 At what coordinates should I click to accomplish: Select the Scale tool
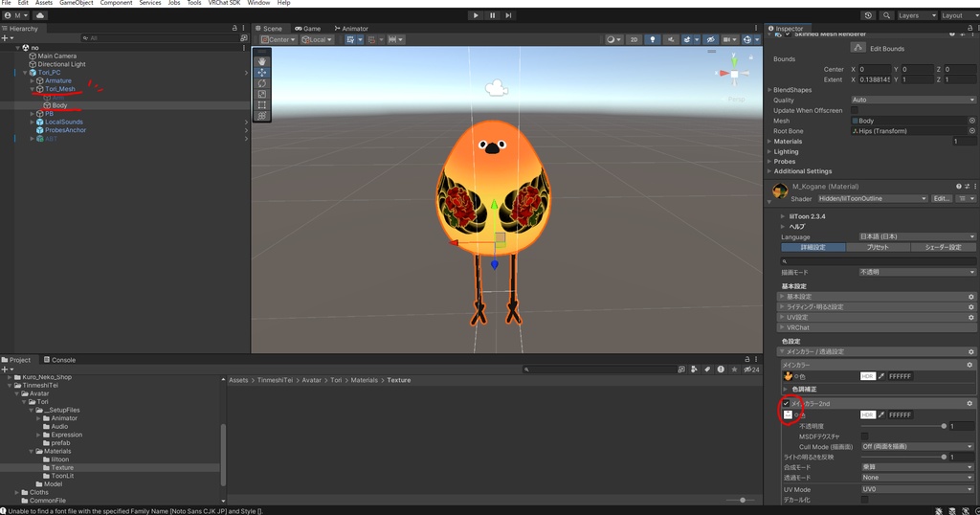coord(262,94)
